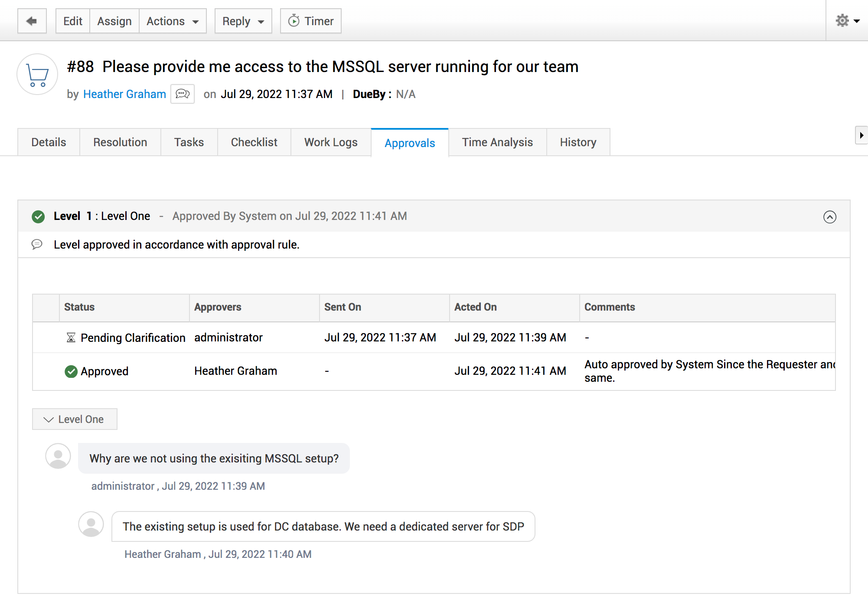
Task: Click the Edit button
Action: pyautogui.click(x=72, y=21)
